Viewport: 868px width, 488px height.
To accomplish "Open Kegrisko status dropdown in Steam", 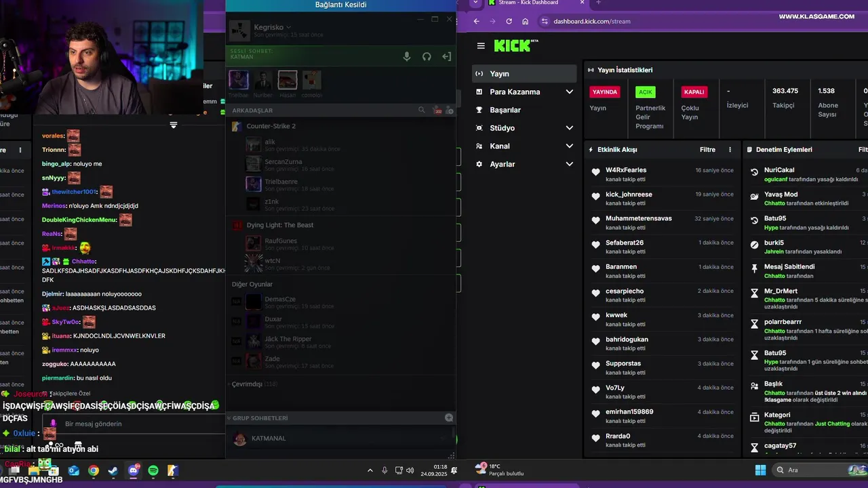I will point(289,27).
